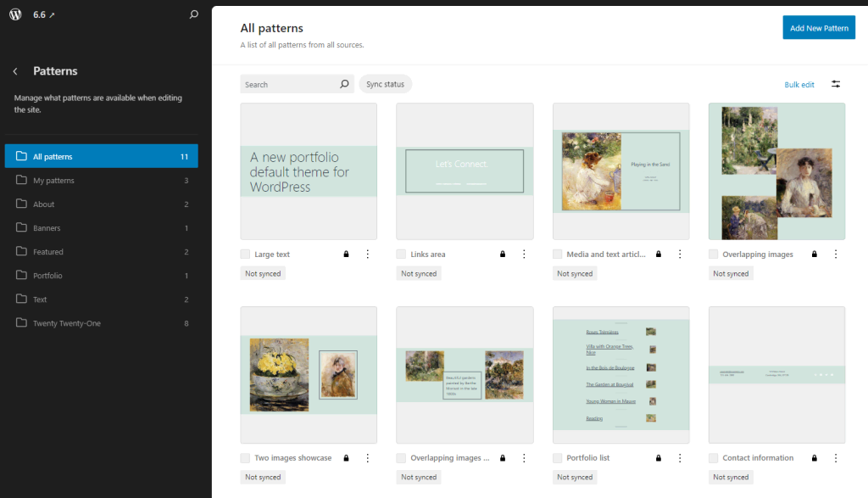Open the three-dot menu for Contact information

click(x=836, y=457)
